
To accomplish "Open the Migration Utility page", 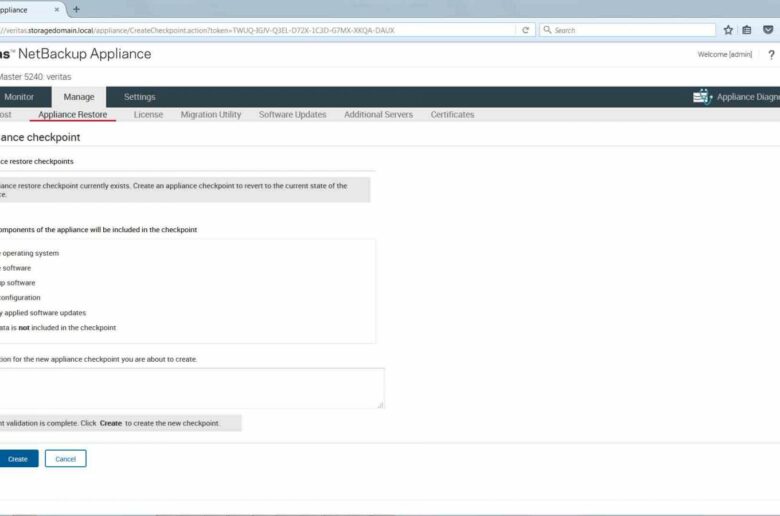I will coord(211,114).
